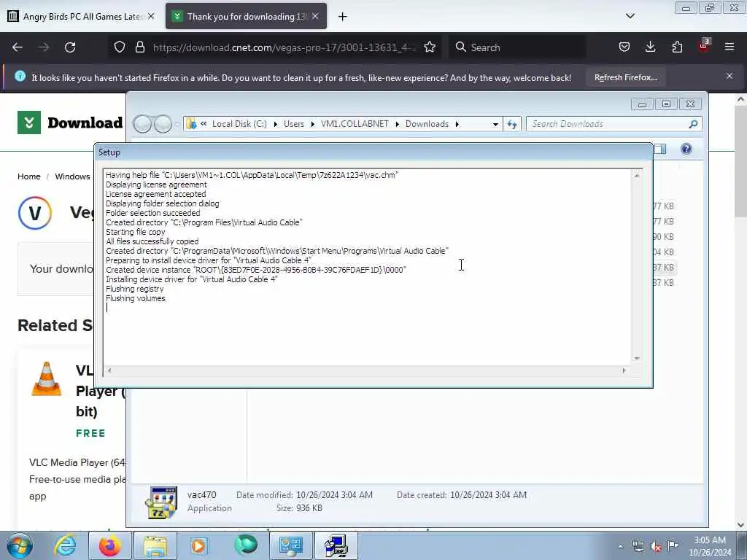The height and width of the screenshot is (560, 747).
Task: Close the Thank you for downloading tab
Action: [315, 16]
